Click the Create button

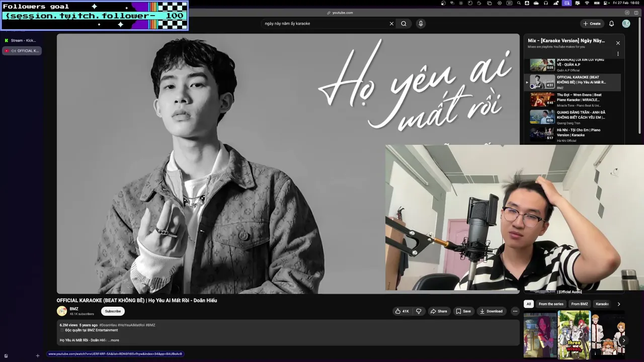(592, 24)
